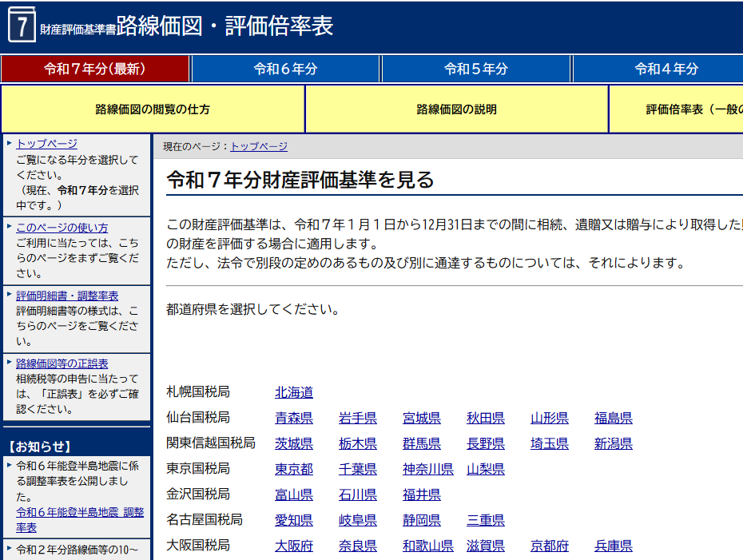Select 北海道 under 札幌国税局
Image resolution: width=743 pixels, height=560 pixels.
coord(292,392)
